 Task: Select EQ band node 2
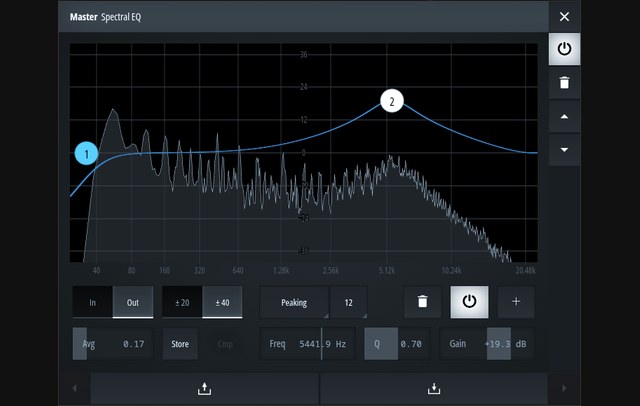[392, 101]
